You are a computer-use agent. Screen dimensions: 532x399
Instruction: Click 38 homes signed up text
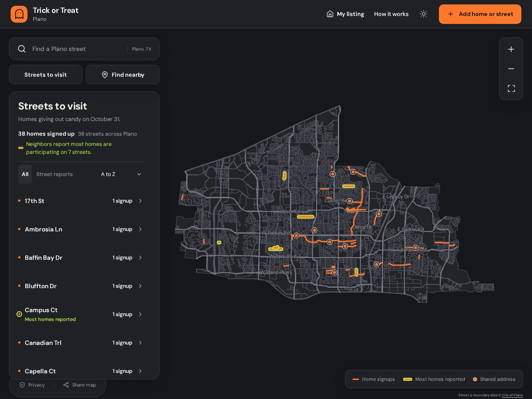[46, 134]
